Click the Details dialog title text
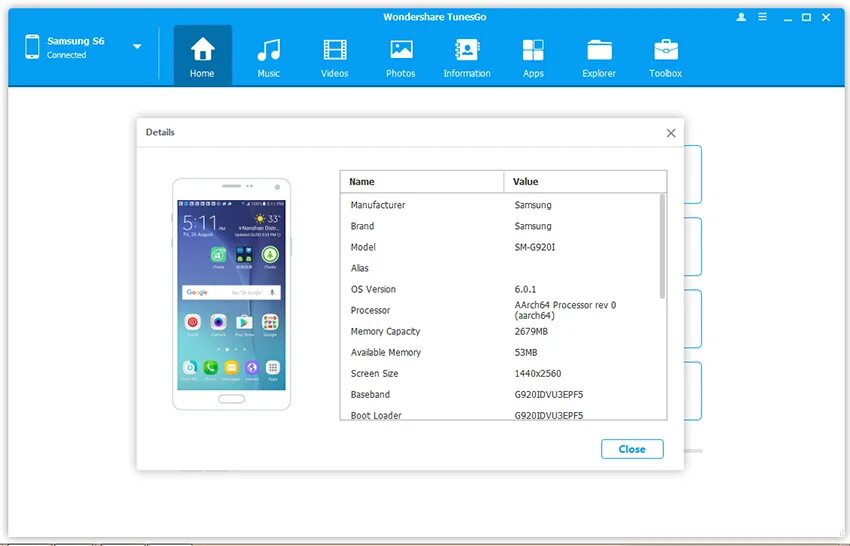The height and width of the screenshot is (546, 850). 160,132
